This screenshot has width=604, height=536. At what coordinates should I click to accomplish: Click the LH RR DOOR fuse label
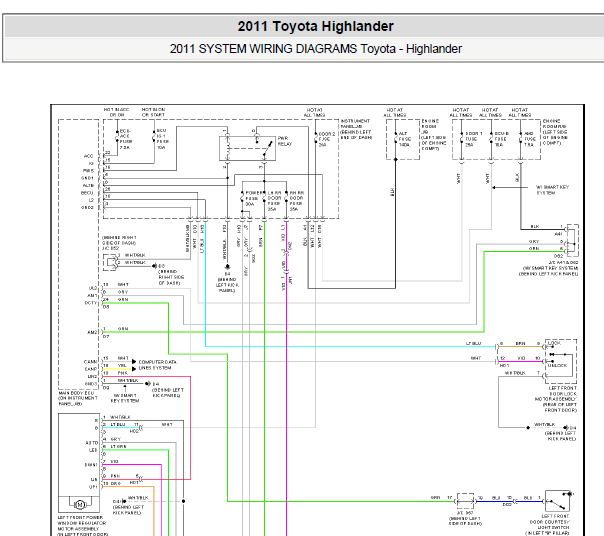coord(274,201)
